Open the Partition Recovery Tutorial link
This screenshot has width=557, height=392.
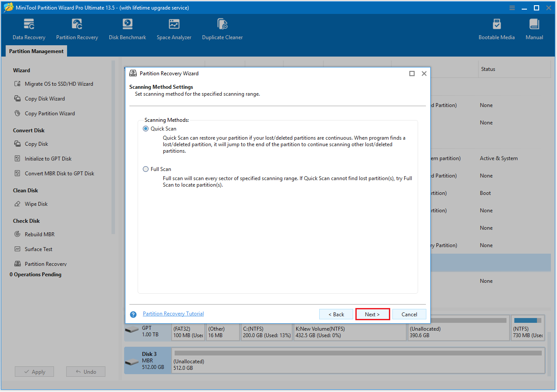tap(173, 313)
